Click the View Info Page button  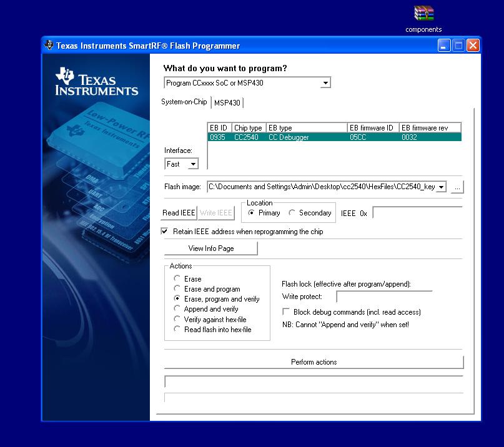pos(211,248)
